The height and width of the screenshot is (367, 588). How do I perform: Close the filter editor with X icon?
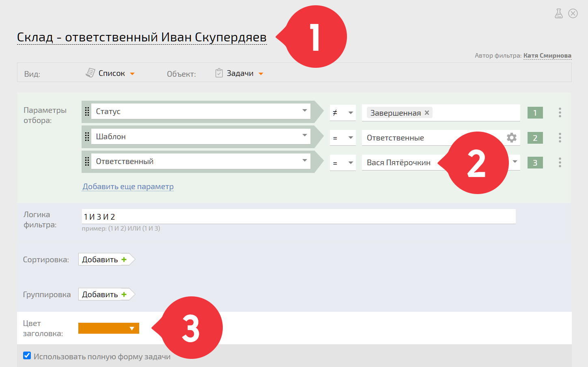point(573,13)
